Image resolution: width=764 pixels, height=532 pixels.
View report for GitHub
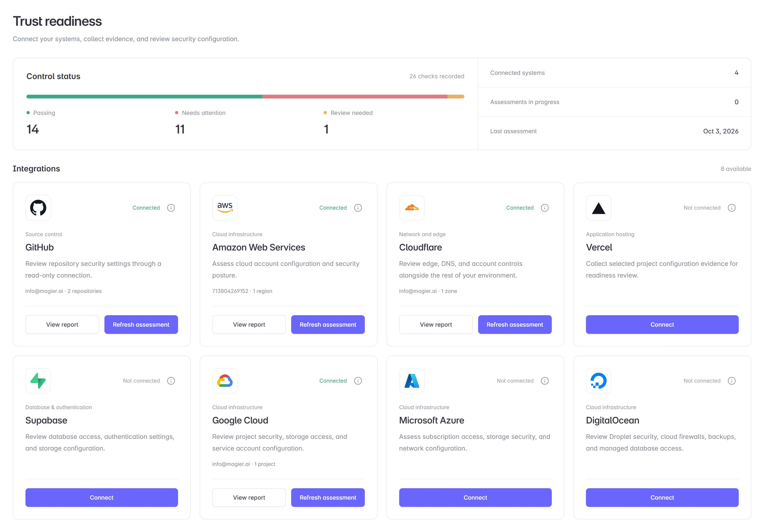(x=62, y=325)
